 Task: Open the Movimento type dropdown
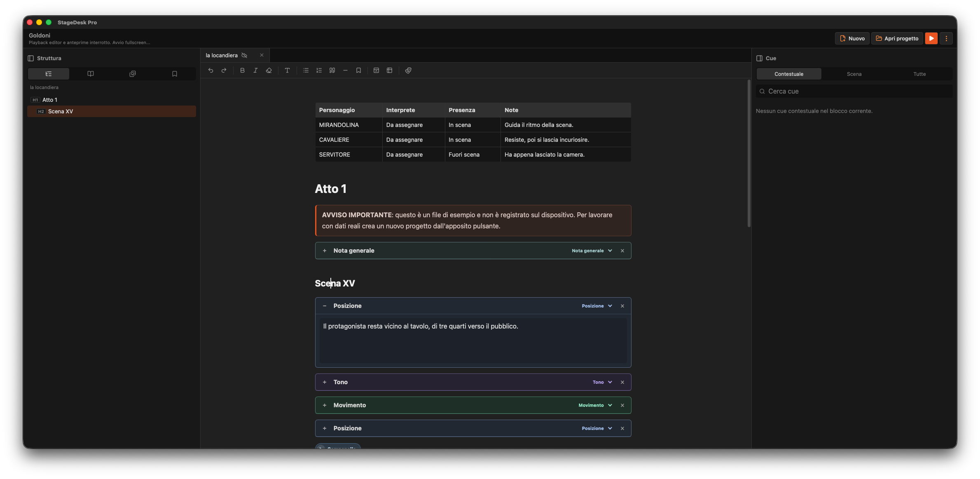pos(595,405)
